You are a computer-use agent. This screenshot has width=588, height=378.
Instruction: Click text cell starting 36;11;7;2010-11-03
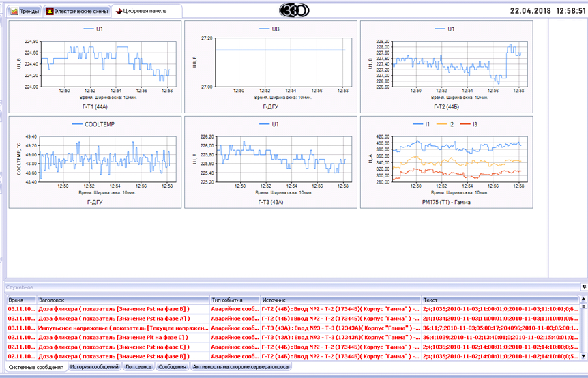[500, 328]
